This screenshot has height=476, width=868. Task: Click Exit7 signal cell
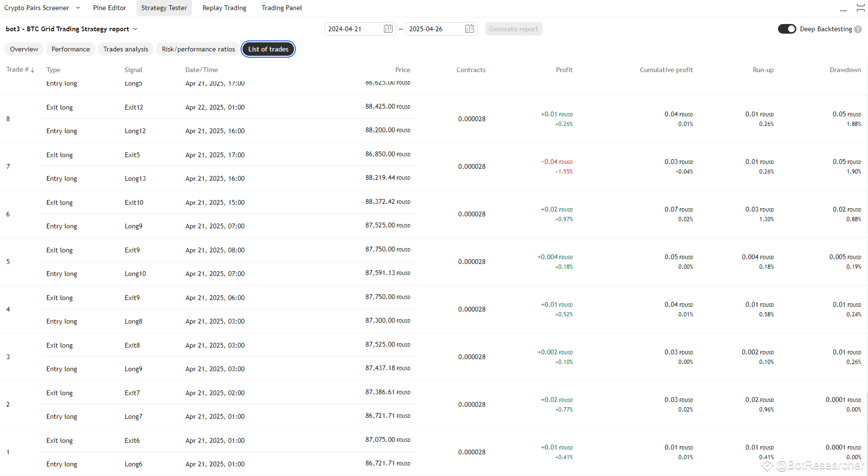coord(132,393)
